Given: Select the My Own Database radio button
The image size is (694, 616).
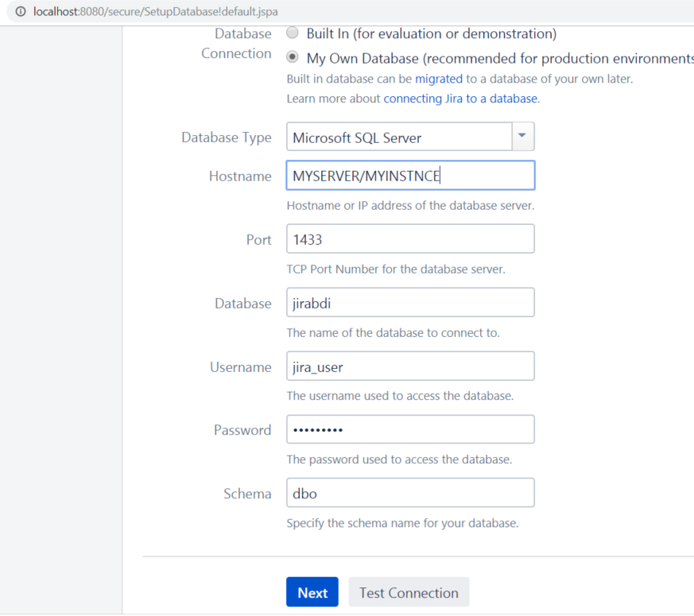Looking at the screenshot, I should point(292,57).
